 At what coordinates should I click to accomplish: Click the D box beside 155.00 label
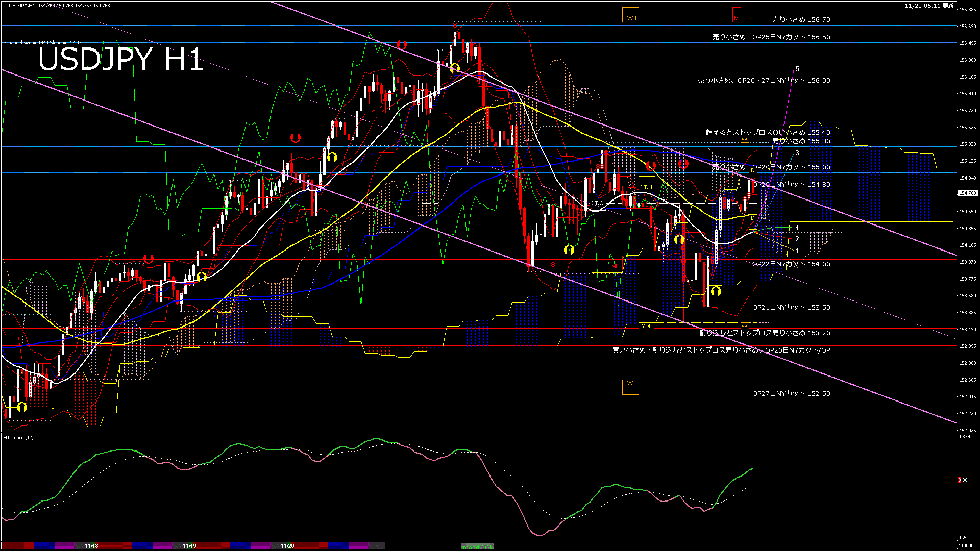point(753,167)
